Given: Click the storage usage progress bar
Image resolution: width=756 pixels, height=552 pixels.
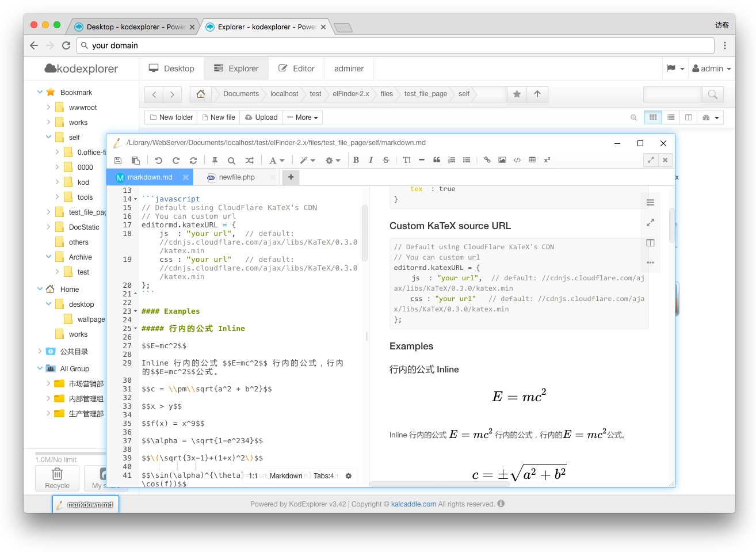Looking at the screenshot, I should [70, 454].
